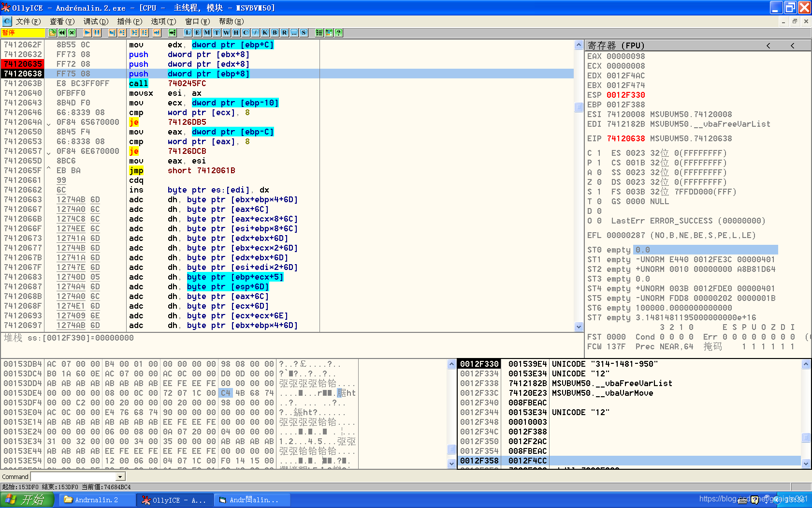
Task: Click the MDI system menu C icon
Action: coord(7,21)
